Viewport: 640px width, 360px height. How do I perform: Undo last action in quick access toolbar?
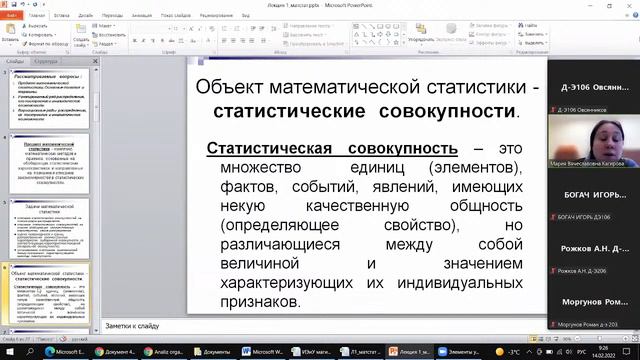tap(23, 4)
